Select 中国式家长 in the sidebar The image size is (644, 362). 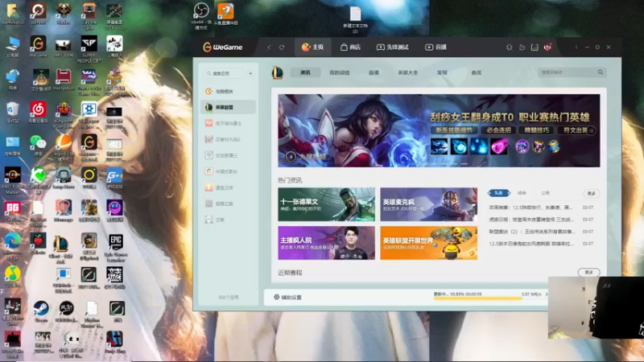229,171
